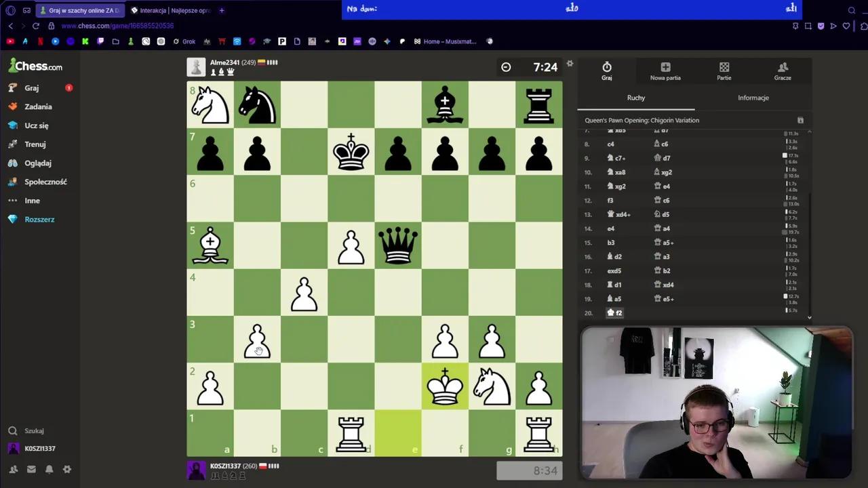868x488 pixels.
Task: Click the white bishop on a5
Action: [210, 245]
